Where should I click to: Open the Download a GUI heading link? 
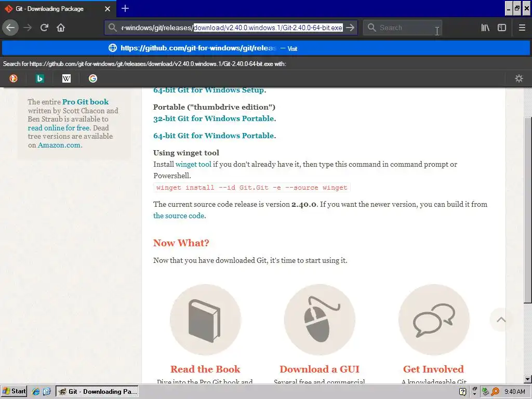tap(320, 369)
